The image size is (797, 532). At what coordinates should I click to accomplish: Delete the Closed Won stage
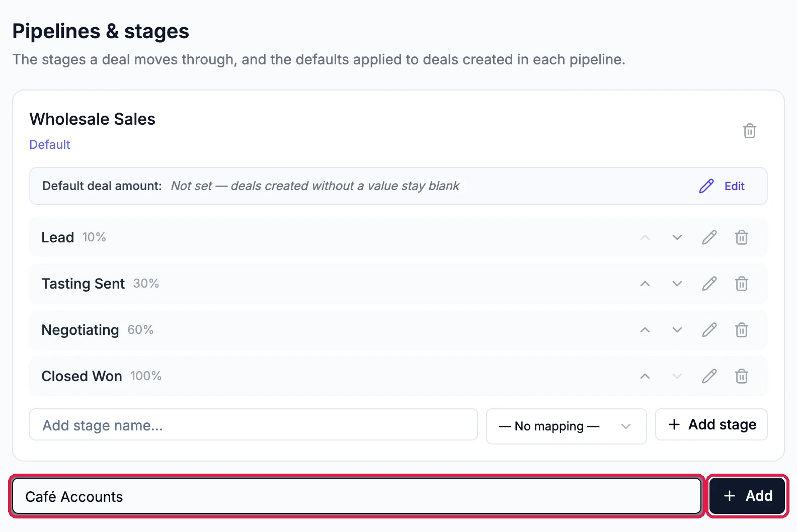pyautogui.click(x=742, y=376)
